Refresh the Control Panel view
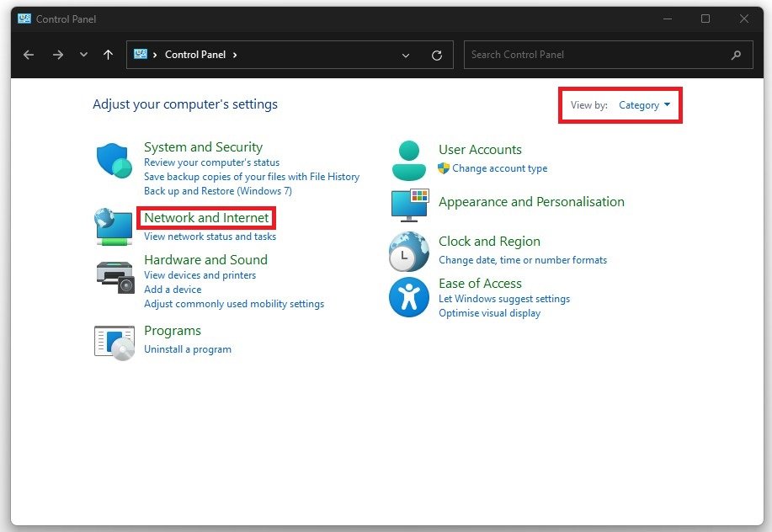 436,56
